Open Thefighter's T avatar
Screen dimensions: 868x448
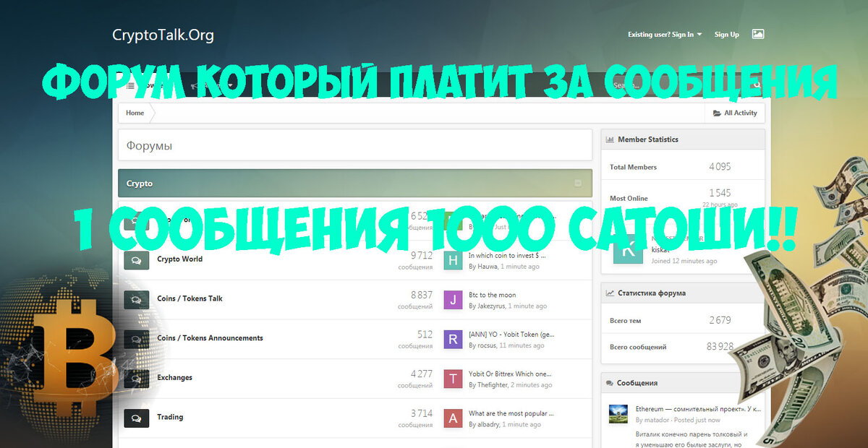click(x=453, y=379)
